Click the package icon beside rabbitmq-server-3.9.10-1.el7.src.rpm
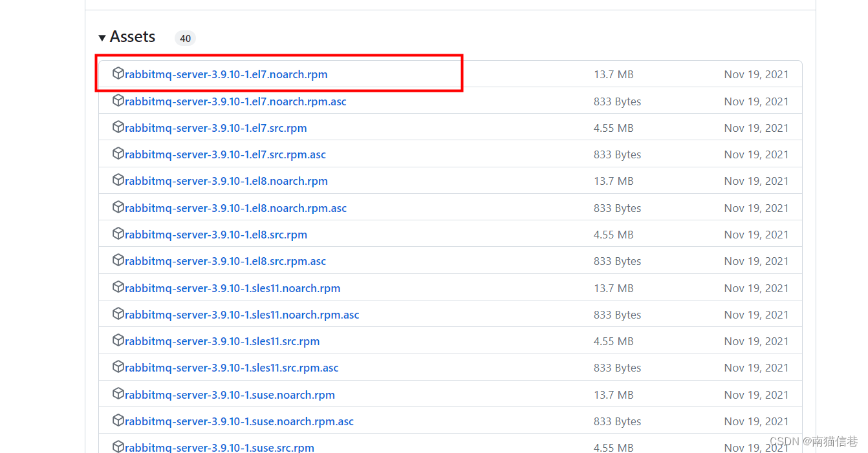The width and height of the screenshot is (868, 453). click(118, 127)
